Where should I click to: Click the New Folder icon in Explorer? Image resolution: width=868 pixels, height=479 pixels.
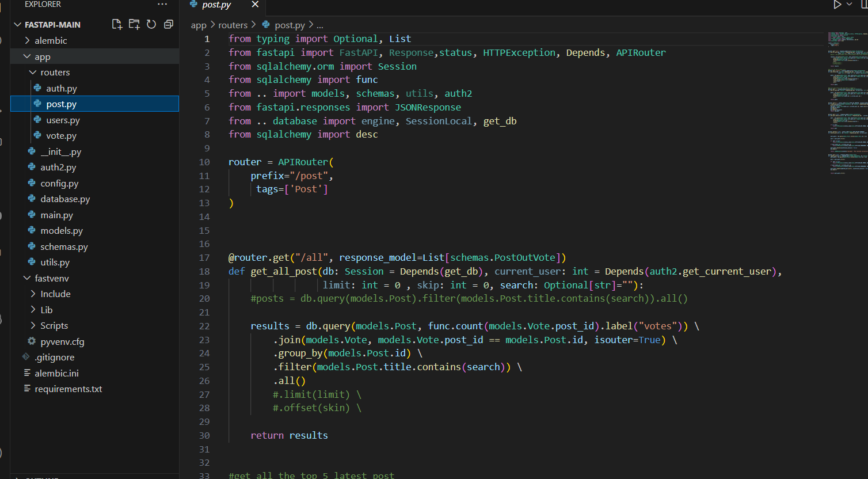(x=134, y=24)
